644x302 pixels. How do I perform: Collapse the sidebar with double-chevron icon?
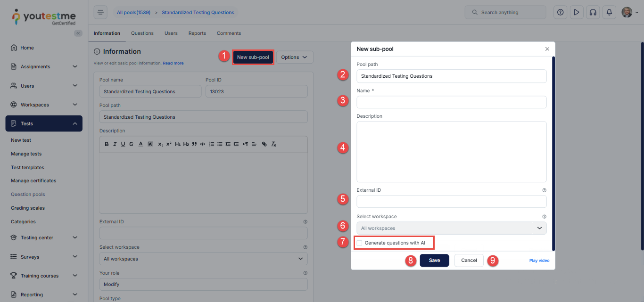78,33
